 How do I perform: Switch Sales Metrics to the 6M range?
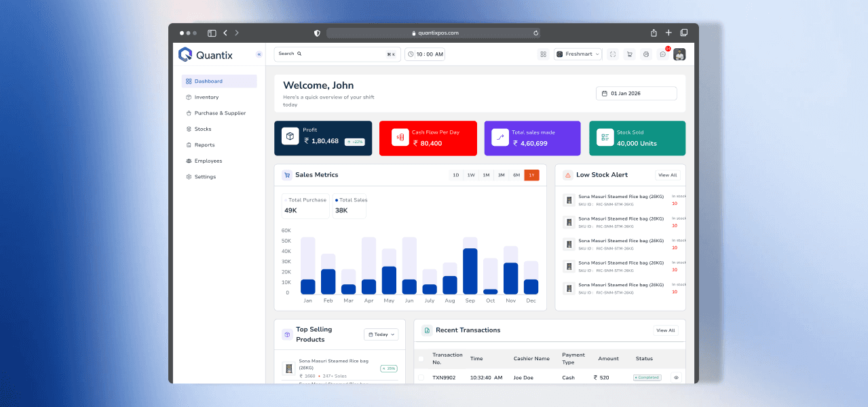516,175
